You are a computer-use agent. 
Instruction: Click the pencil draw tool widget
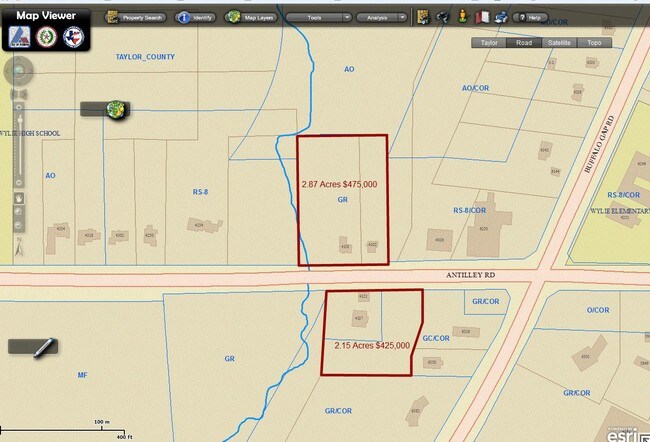click(x=33, y=347)
